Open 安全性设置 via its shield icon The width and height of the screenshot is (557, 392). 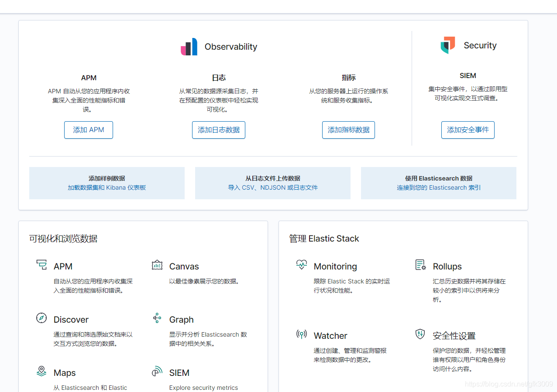pyautogui.click(x=420, y=334)
